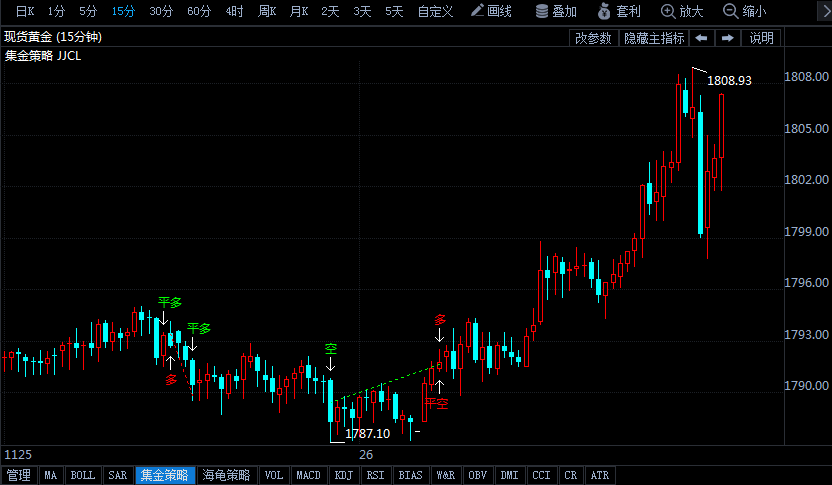This screenshot has height=485, width=832.
Task: Select the CCI indicator tab
Action: click(541, 475)
